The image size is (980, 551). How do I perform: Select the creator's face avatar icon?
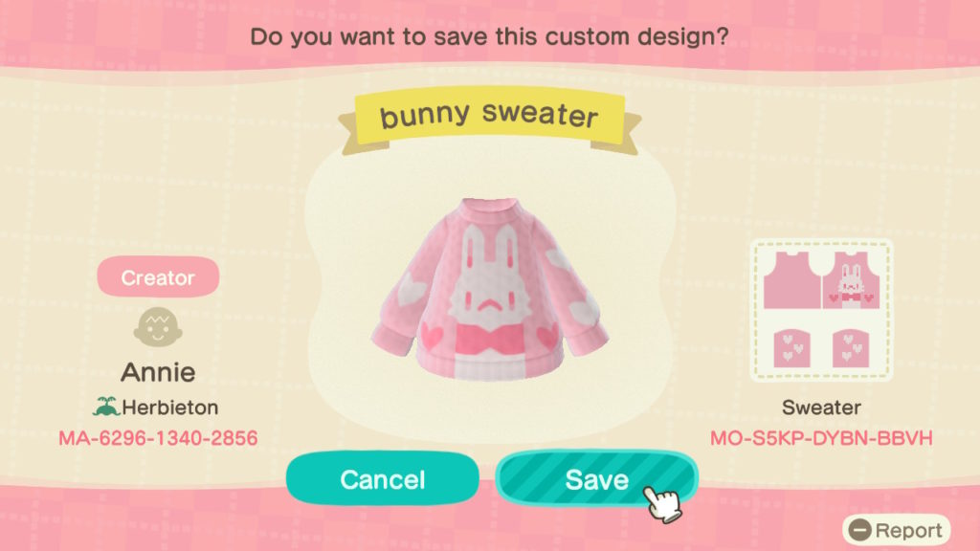pos(158,327)
